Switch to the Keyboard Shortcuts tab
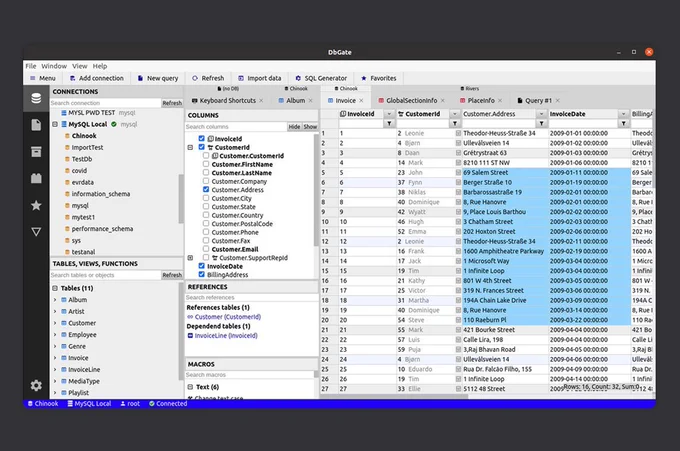The height and width of the screenshot is (451, 680). [x=227, y=101]
